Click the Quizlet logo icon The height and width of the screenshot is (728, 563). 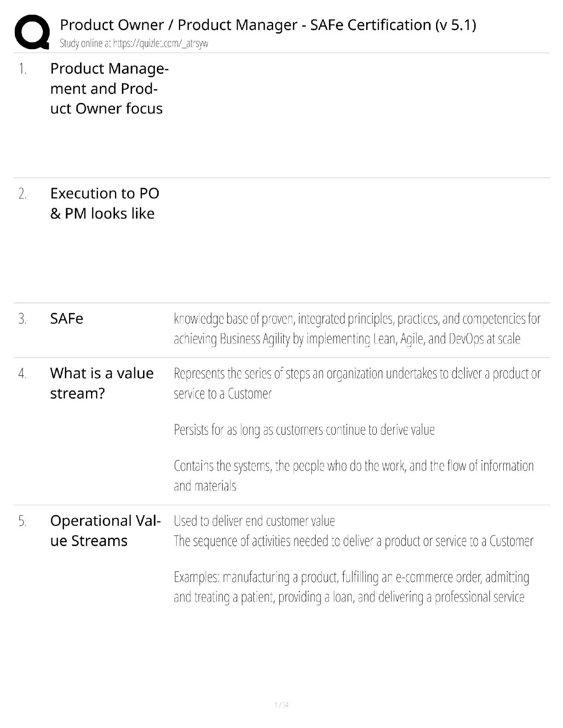pos(32,32)
